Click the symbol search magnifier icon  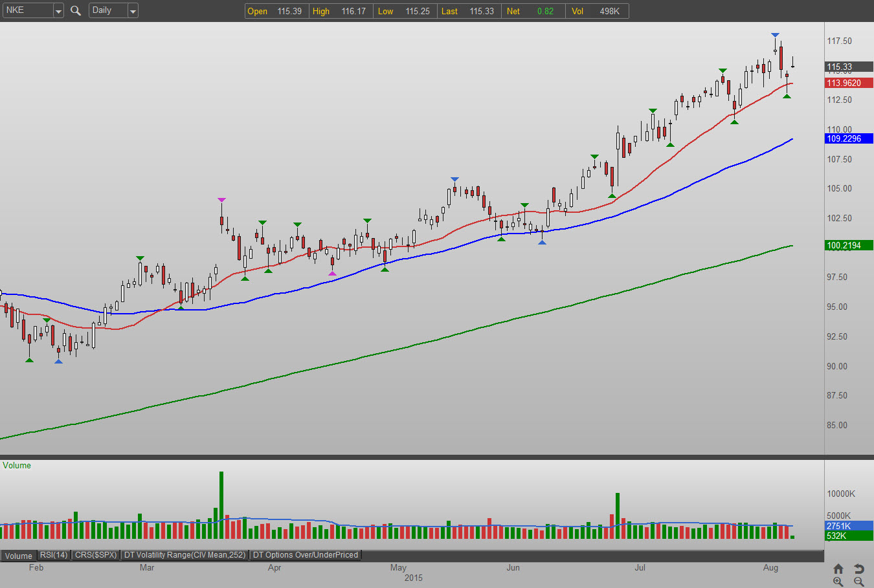click(x=76, y=10)
